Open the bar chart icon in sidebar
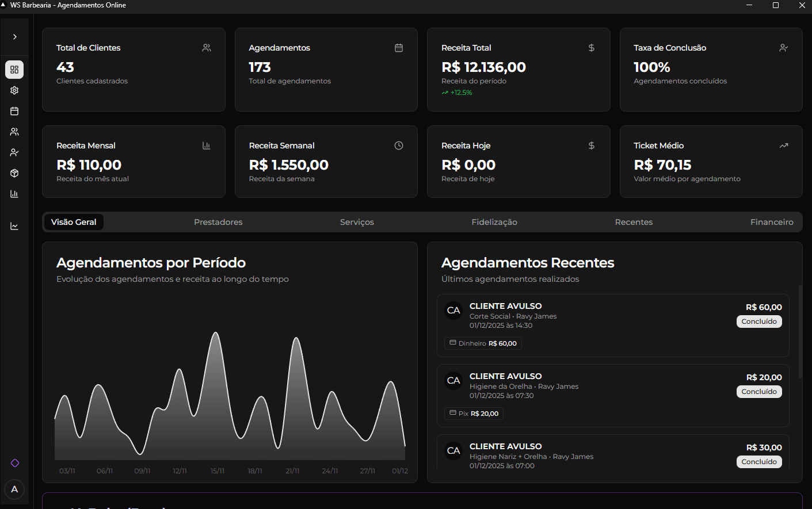This screenshot has width=812, height=509. point(14,194)
